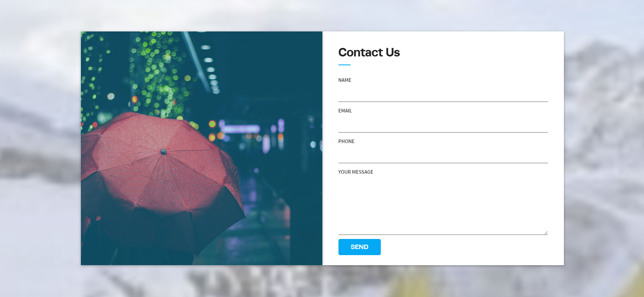644x297 pixels.
Task: Click the blurred background left of card
Action: [x=40, y=148]
